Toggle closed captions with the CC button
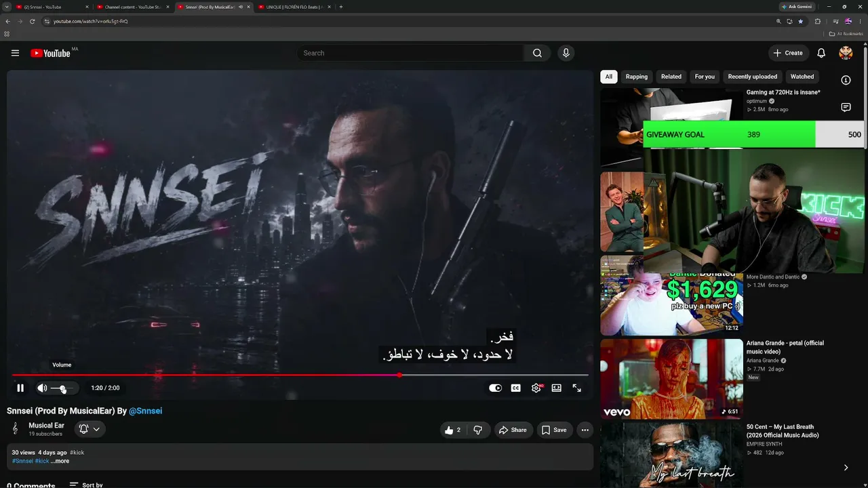The height and width of the screenshot is (488, 868). [x=516, y=388]
